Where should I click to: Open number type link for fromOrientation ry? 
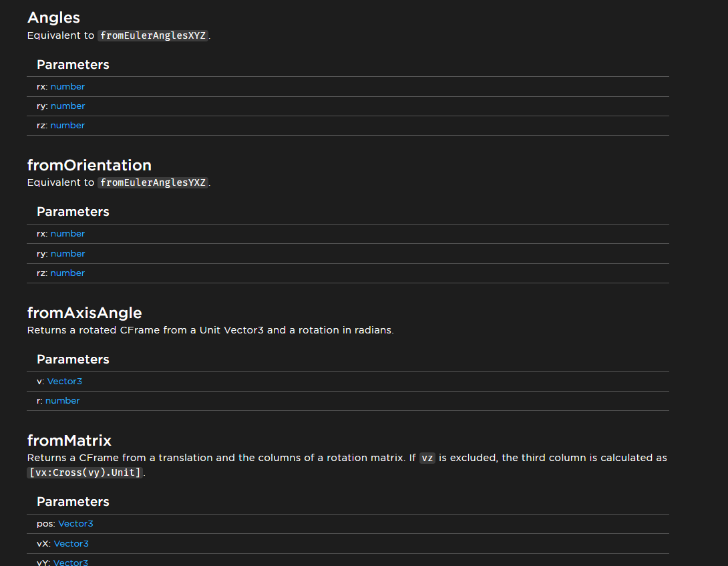67,254
